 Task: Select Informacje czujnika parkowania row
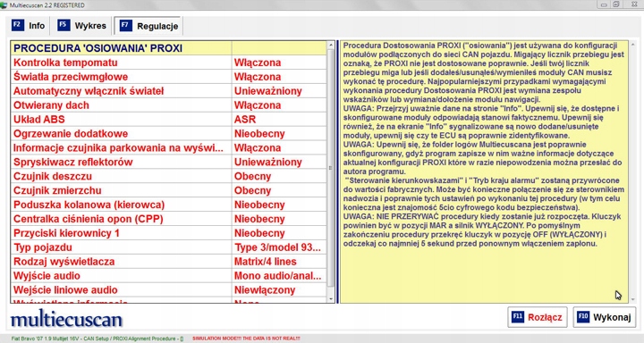pyautogui.click(x=168, y=147)
